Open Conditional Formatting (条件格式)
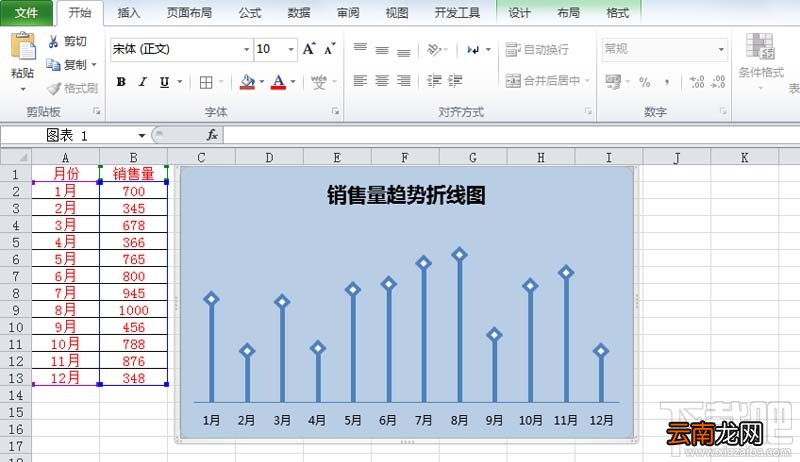This screenshot has width=800, height=462. click(761, 61)
